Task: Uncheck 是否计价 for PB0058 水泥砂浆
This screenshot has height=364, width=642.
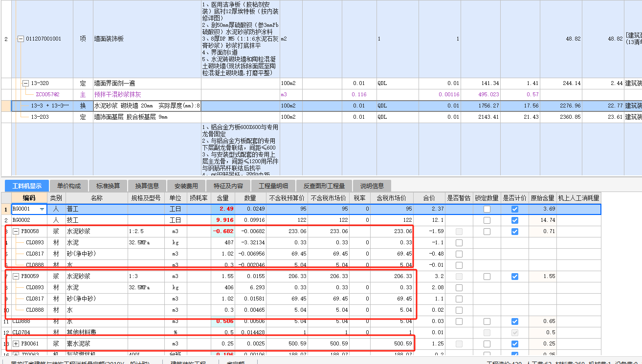Action: click(514, 232)
